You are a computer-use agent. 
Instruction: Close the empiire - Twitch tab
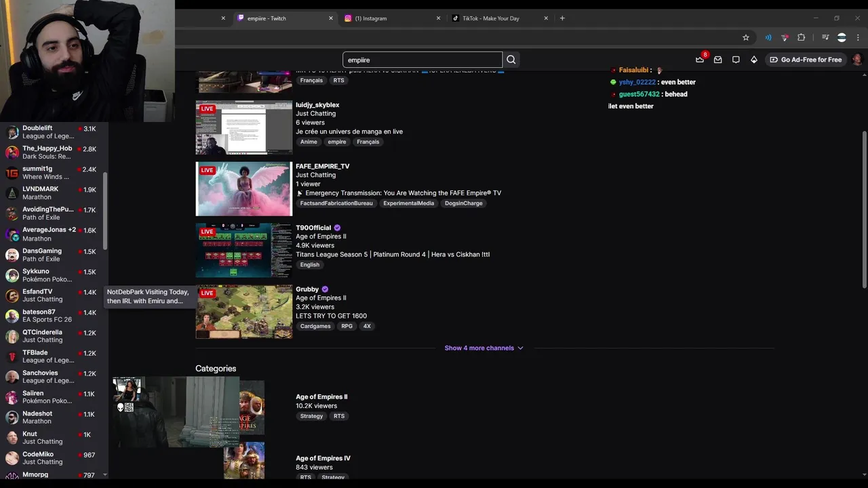coord(331,18)
